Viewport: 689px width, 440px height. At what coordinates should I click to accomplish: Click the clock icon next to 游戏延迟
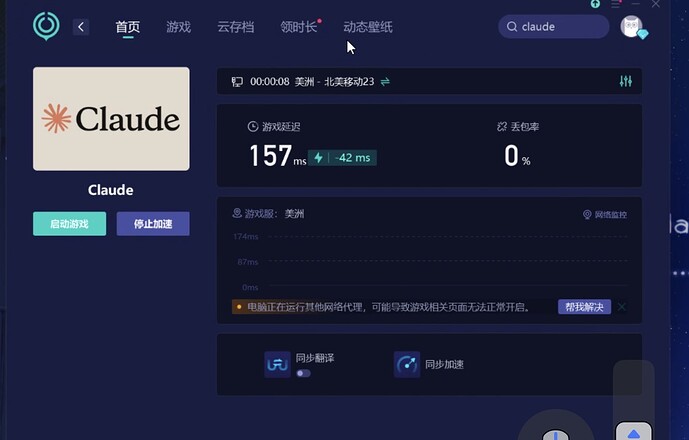click(253, 127)
